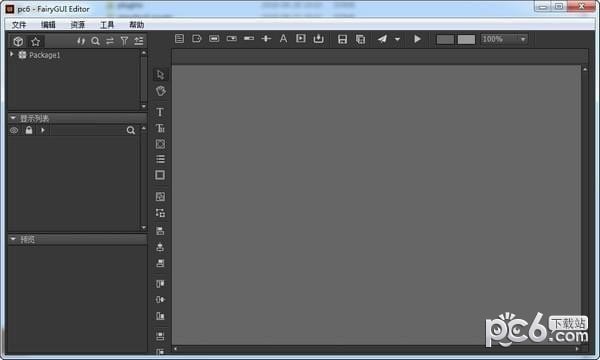Open the favorites star tab
The image size is (600, 360).
pyautogui.click(x=36, y=41)
